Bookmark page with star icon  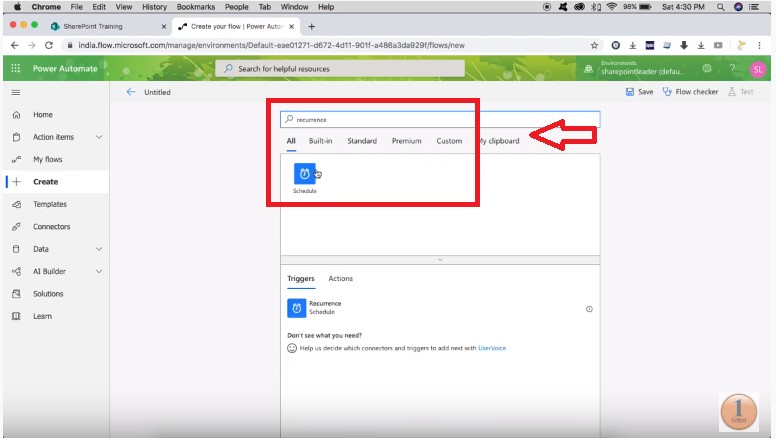pos(594,45)
